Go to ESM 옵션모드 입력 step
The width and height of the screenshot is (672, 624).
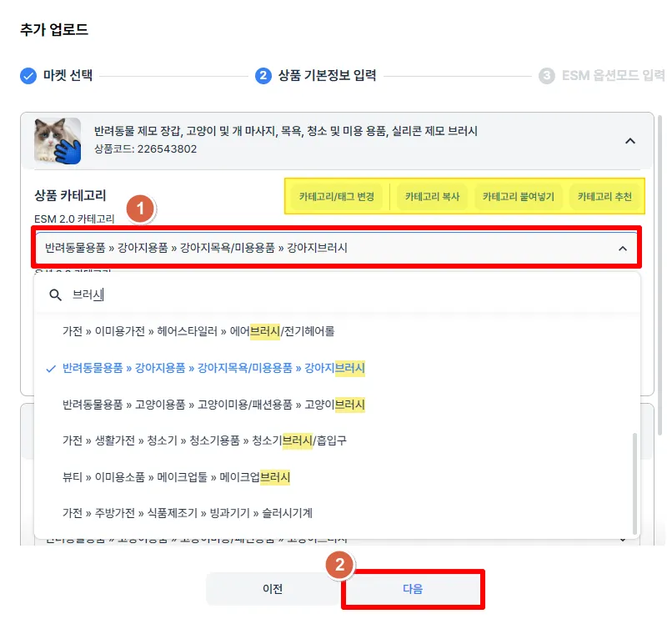pos(602,76)
